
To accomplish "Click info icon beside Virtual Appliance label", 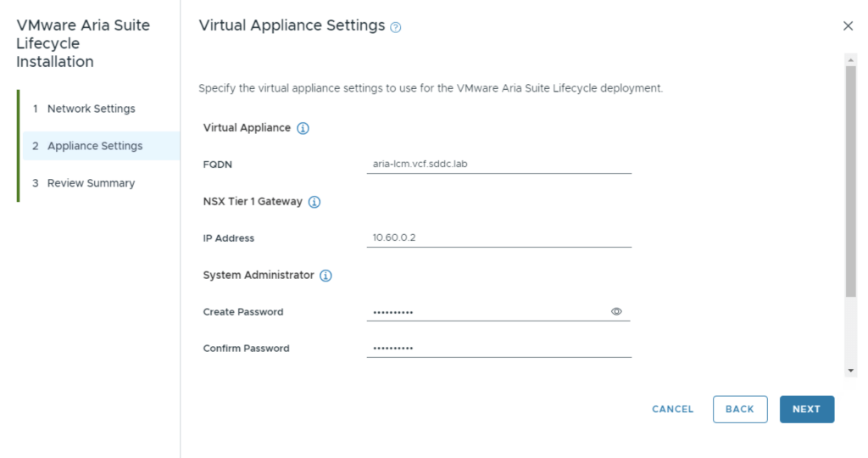I will 303,128.
